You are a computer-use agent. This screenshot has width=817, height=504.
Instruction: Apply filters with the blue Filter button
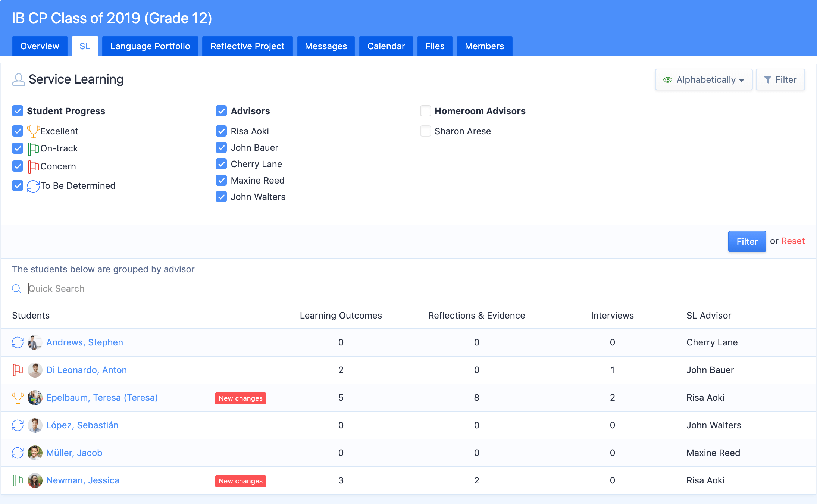(747, 241)
